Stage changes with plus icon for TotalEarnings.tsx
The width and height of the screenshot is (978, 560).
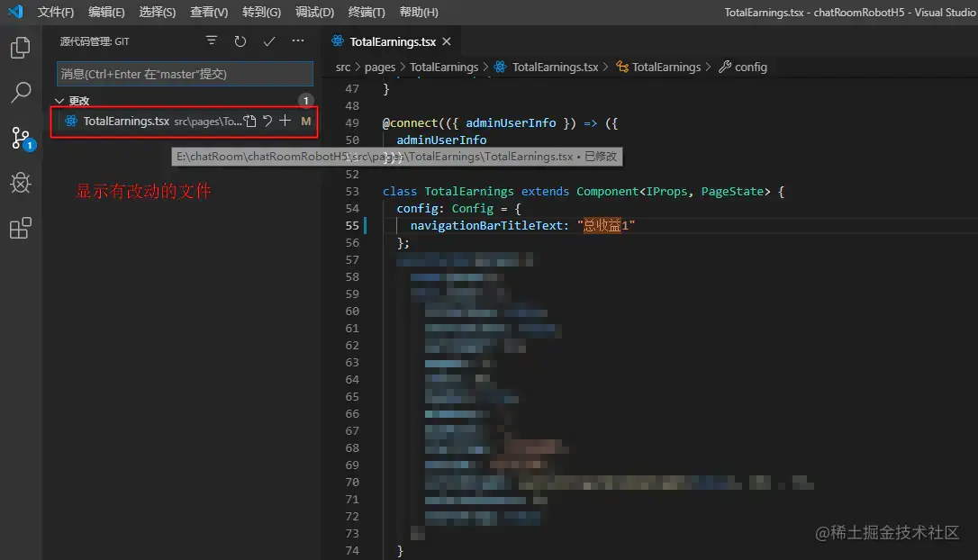(x=285, y=121)
